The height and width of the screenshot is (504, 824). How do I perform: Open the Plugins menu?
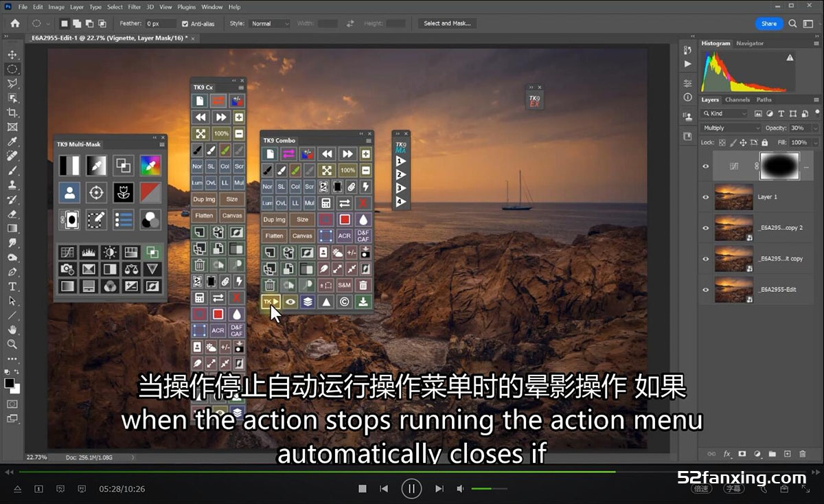187,7
